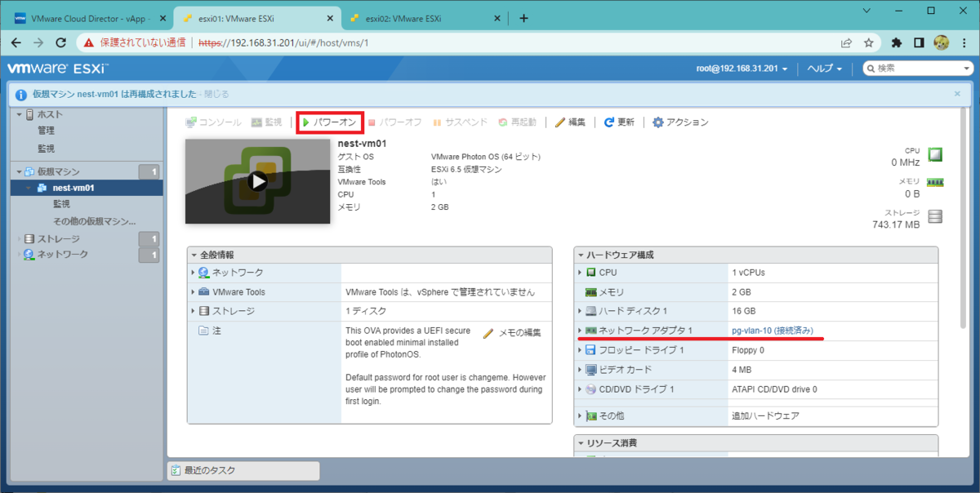Collapse the Virtual Machines tree node
The image size is (980, 493).
point(20,171)
